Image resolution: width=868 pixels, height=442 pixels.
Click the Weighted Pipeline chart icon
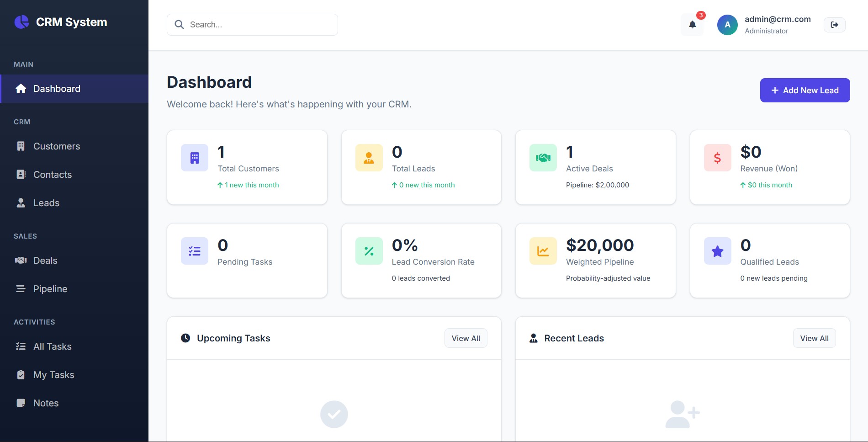(x=543, y=251)
